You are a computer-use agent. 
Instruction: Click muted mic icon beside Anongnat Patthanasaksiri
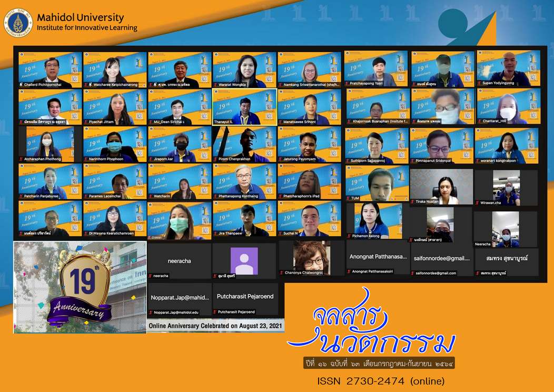pos(348,271)
